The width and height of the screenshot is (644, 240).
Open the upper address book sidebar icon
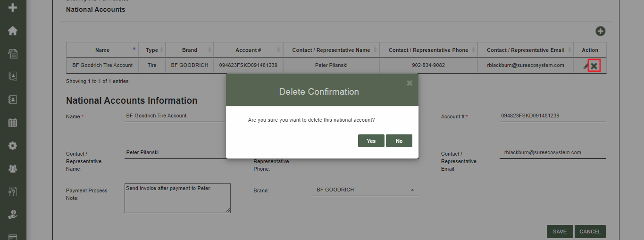click(13, 76)
